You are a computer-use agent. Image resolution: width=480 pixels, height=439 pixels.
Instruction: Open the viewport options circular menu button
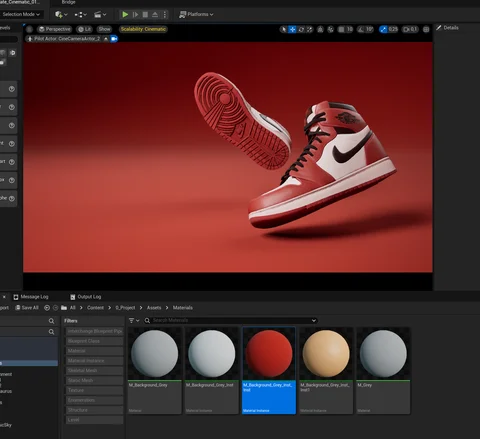(x=29, y=29)
